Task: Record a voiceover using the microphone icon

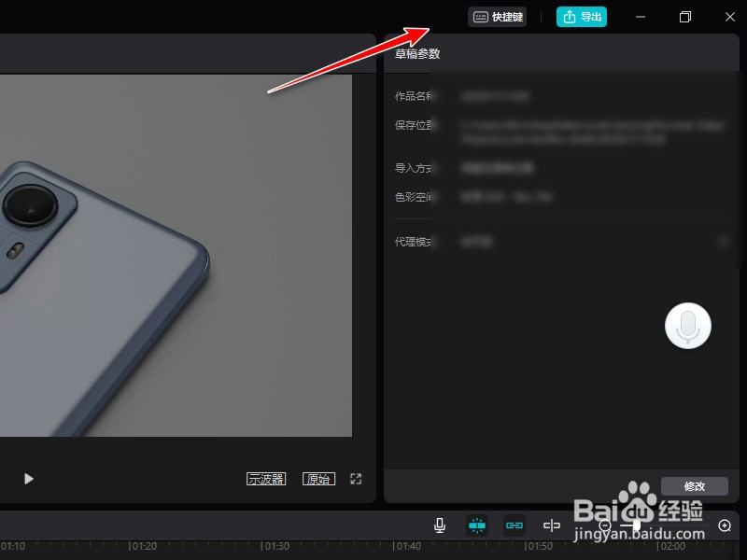Action: click(439, 525)
